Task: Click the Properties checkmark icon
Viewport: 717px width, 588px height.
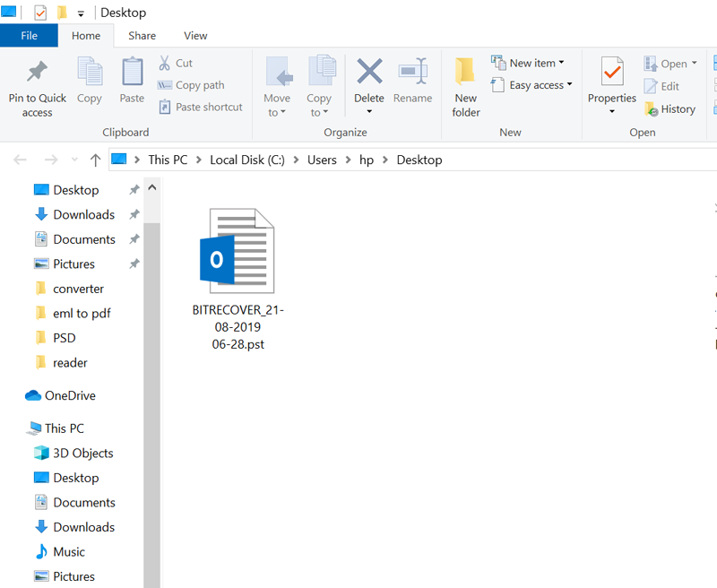Action: point(612,71)
